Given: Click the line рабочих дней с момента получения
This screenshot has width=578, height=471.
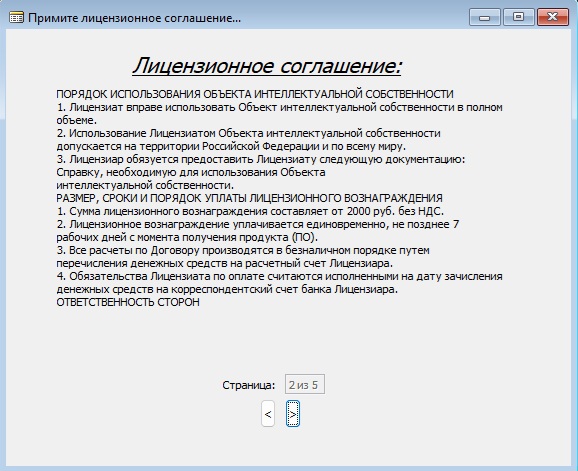Looking at the screenshot, I should pyautogui.click(x=187, y=237).
